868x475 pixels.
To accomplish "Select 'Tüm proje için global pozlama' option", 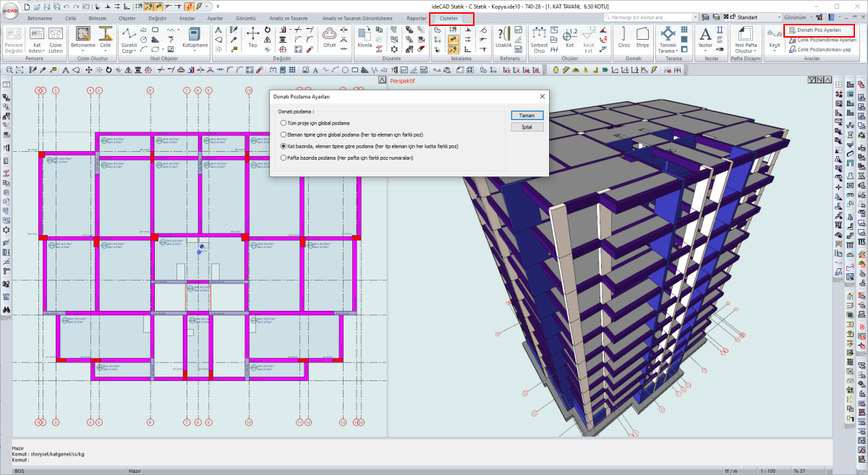I will coord(283,124).
